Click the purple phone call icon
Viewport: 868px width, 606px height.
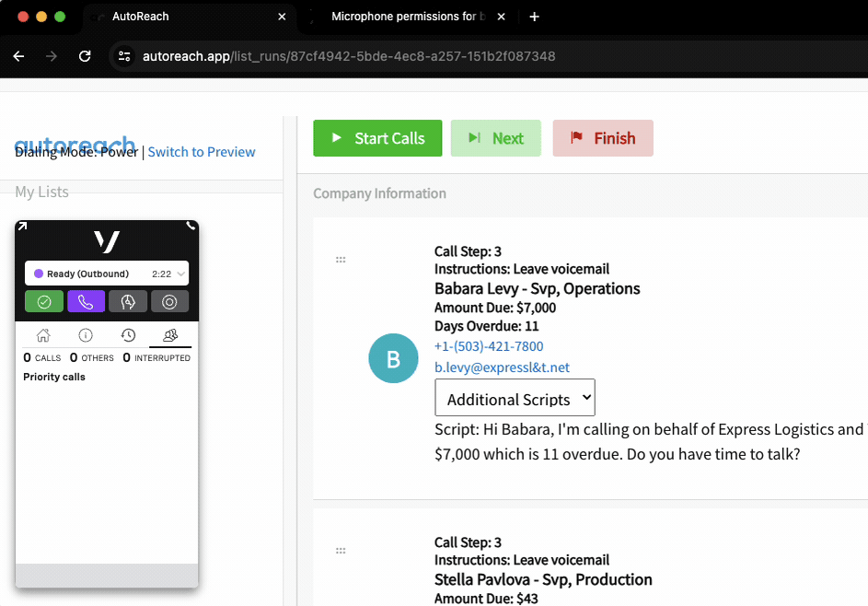(x=86, y=301)
